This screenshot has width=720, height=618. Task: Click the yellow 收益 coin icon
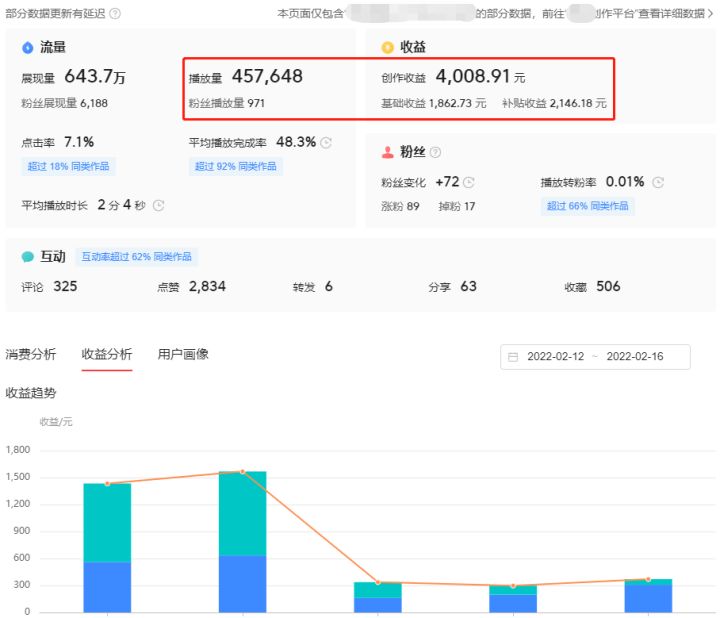[387, 48]
